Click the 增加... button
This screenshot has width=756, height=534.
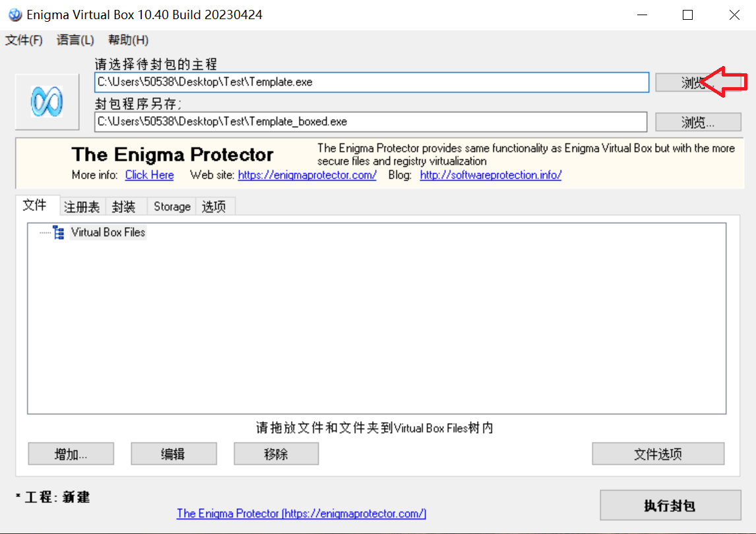[71, 454]
